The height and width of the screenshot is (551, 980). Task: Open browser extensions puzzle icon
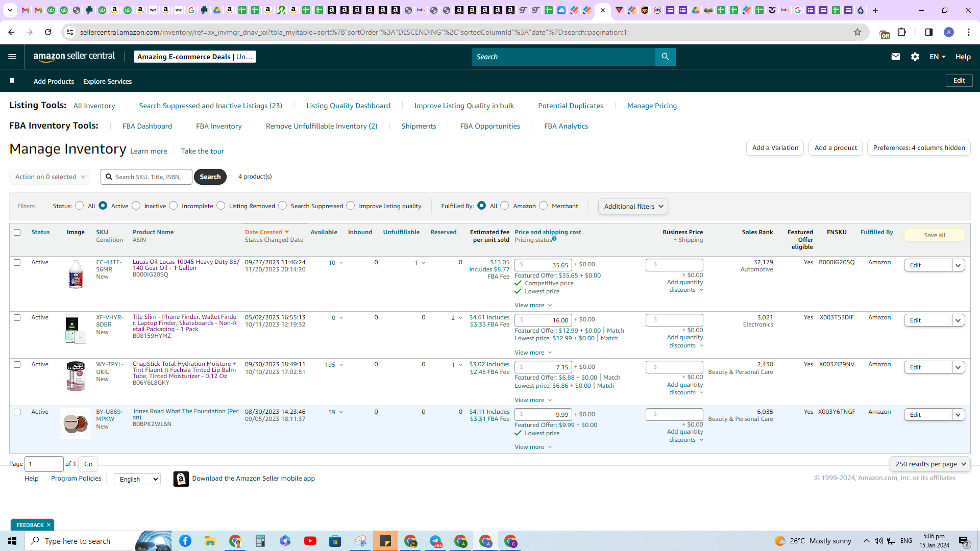(902, 32)
